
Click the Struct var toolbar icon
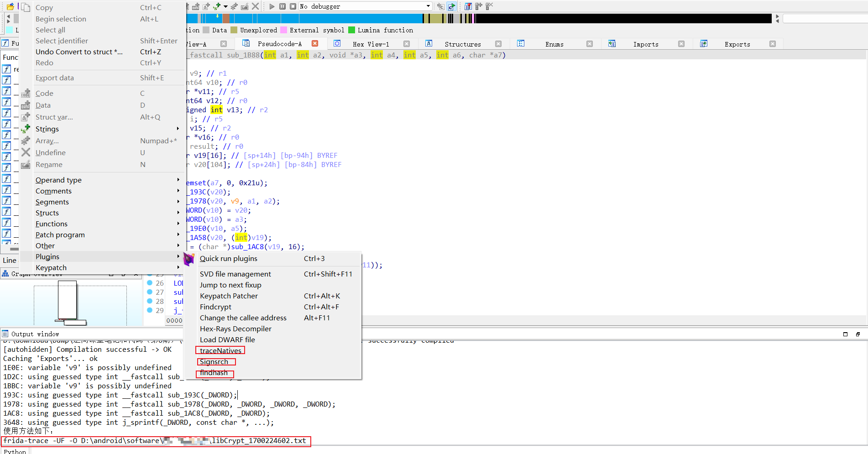tap(206, 6)
